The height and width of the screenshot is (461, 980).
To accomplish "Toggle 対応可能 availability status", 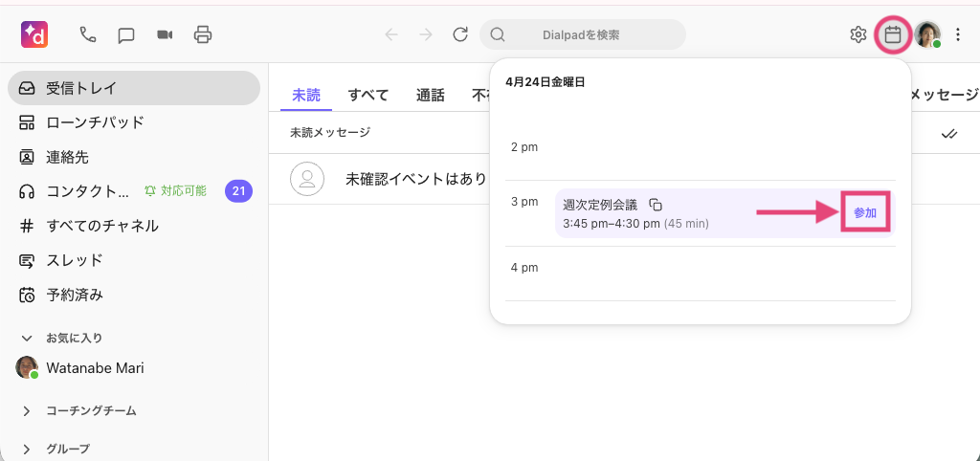I will [175, 191].
